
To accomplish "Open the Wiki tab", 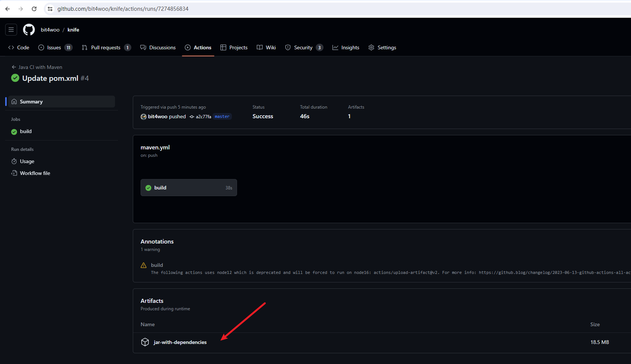I will [x=266, y=47].
